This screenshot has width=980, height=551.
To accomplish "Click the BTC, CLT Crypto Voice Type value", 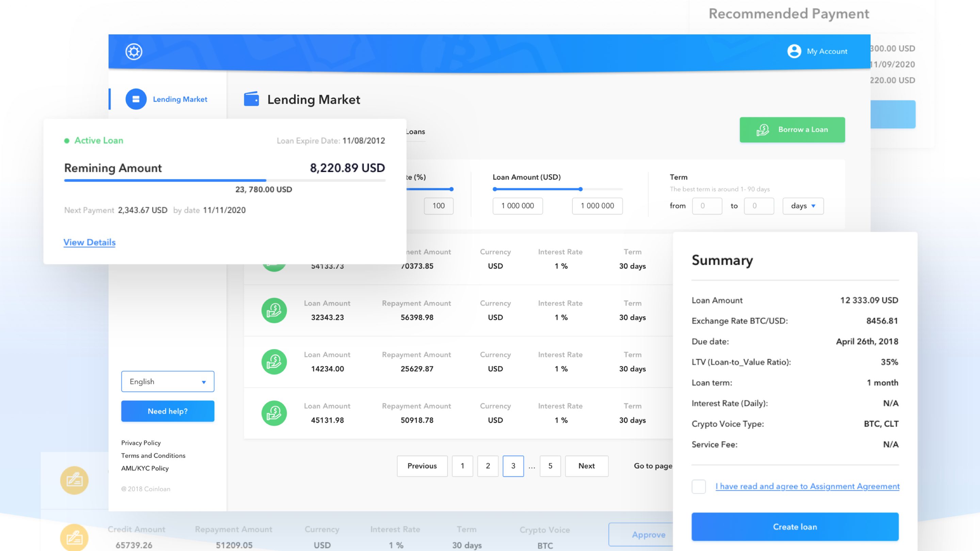I will (x=881, y=424).
